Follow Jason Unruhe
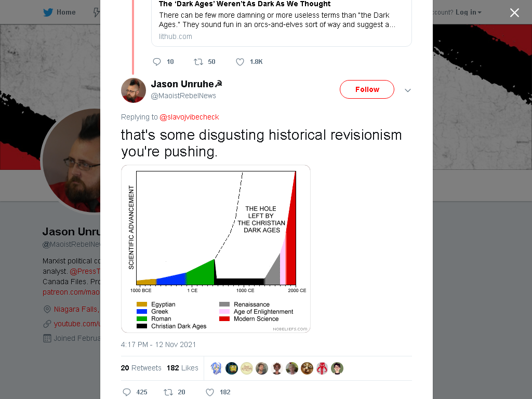Viewport: 532px width, 399px height. (367, 89)
